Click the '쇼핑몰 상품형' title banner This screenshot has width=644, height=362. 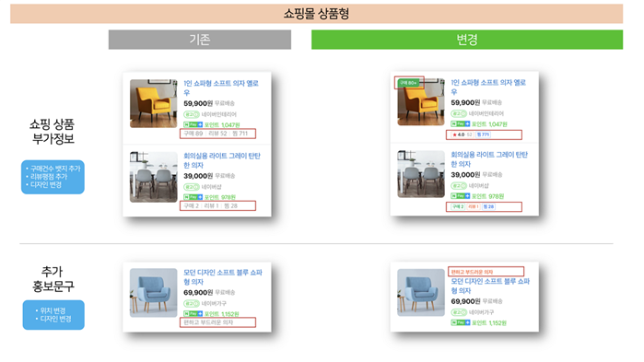316,14
